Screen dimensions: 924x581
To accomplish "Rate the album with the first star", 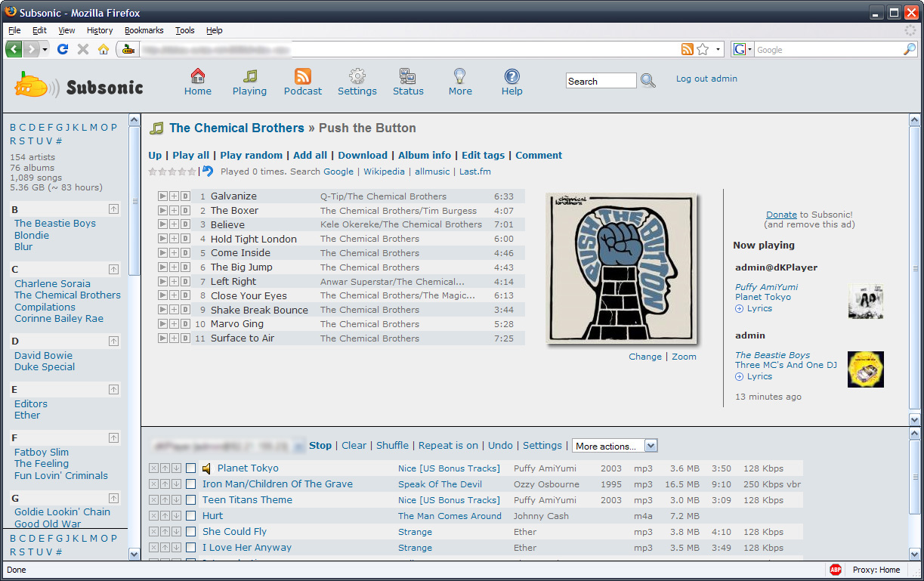I will 153,172.
